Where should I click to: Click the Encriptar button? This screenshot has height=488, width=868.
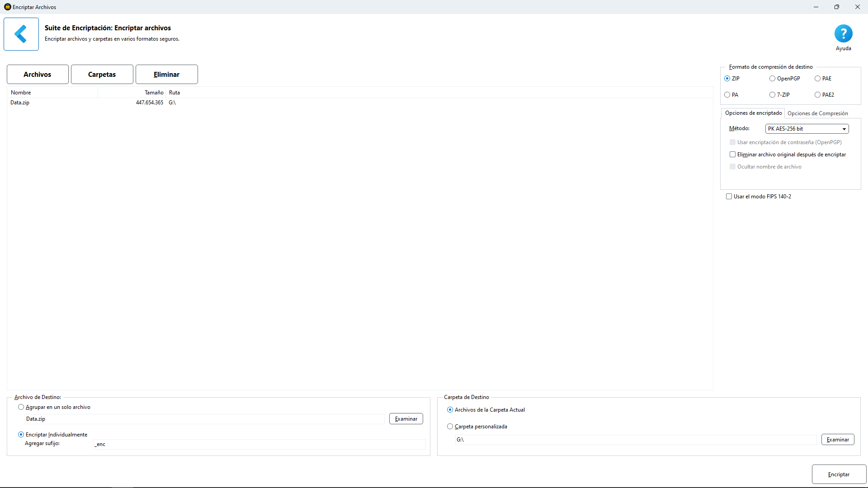[x=839, y=474]
